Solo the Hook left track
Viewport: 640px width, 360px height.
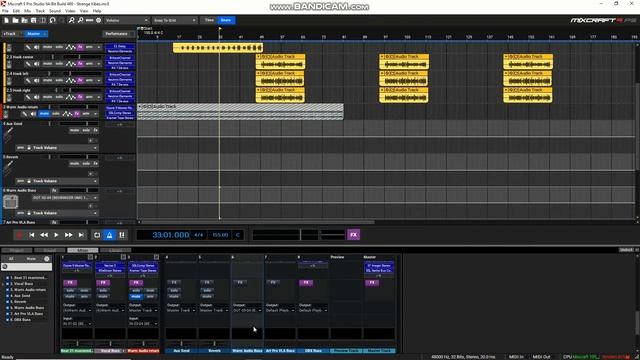tap(59, 80)
